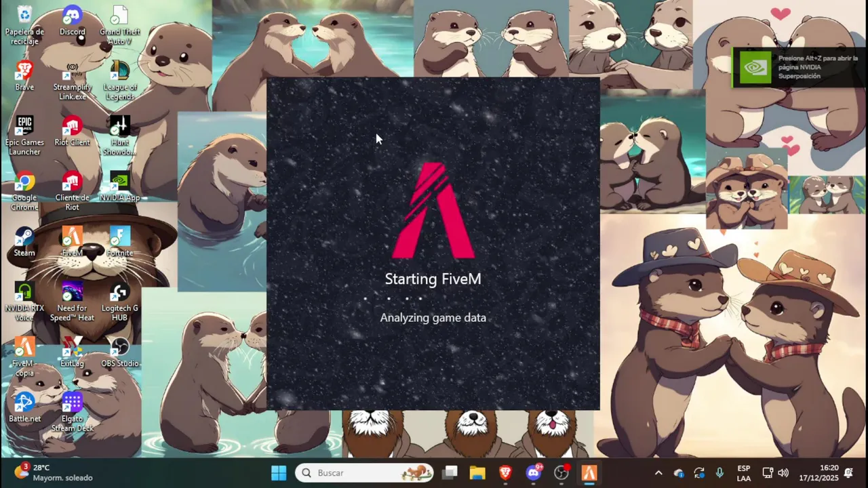Launch Google Chrome from the desktop
Image resolution: width=868 pixels, height=488 pixels.
tap(24, 191)
